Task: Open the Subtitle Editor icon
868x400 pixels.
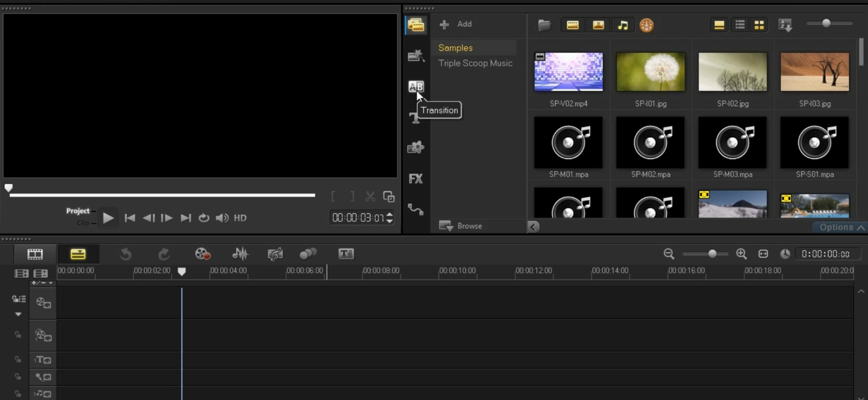Action: 346,254
